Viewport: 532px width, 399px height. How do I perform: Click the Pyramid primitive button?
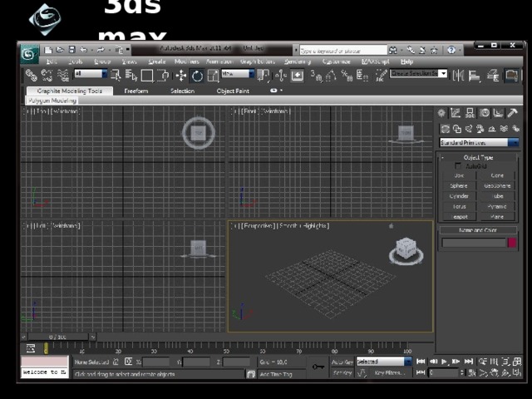click(497, 206)
